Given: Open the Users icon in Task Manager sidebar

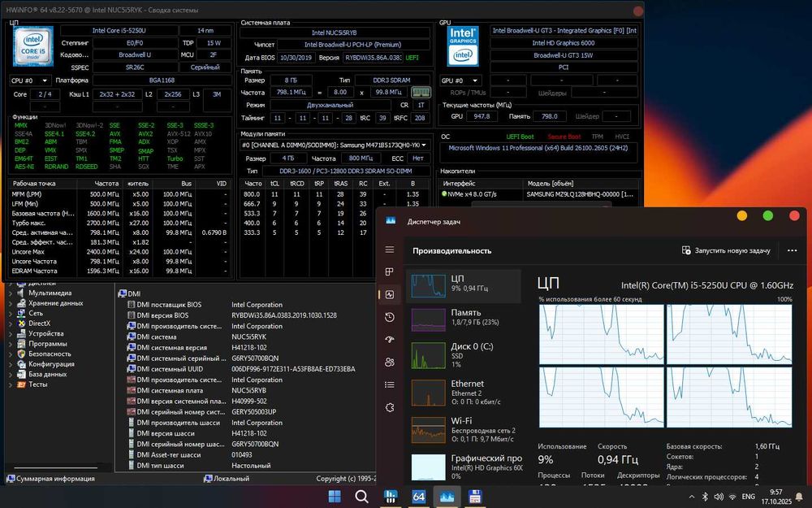Looking at the screenshot, I should [390, 362].
